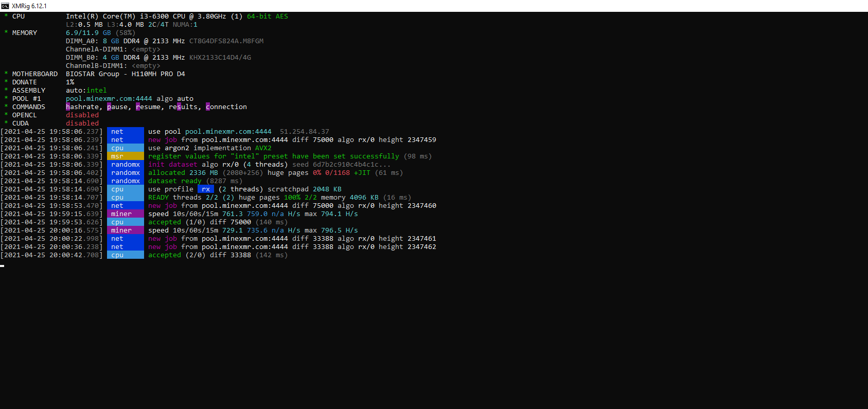Screen dimensions: 868x409
Task: Click the highlighted p in pause command
Action: point(109,107)
